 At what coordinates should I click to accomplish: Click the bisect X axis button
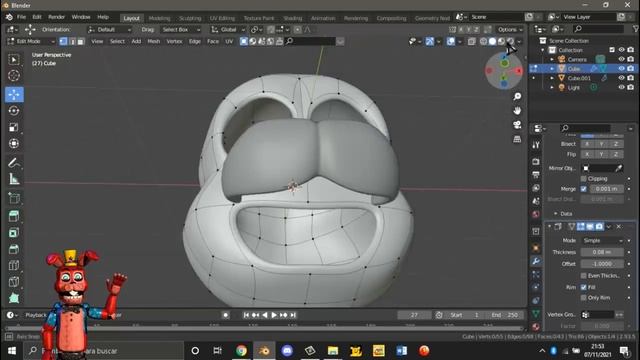pyautogui.click(x=587, y=144)
